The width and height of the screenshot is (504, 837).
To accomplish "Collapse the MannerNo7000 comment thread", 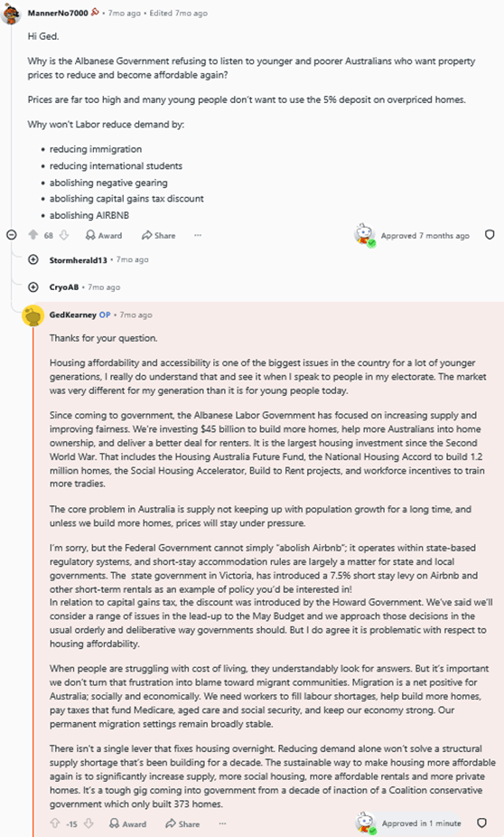I will tap(11, 235).
